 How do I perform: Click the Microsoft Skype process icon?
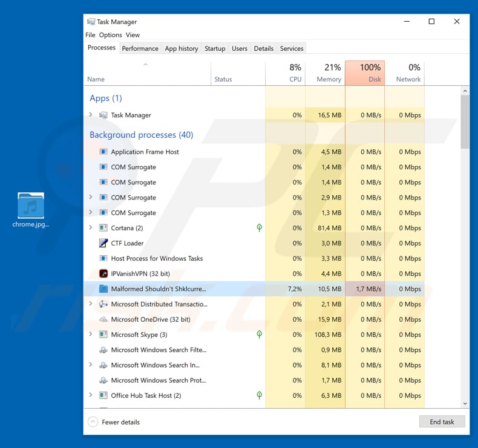[103, 334]
